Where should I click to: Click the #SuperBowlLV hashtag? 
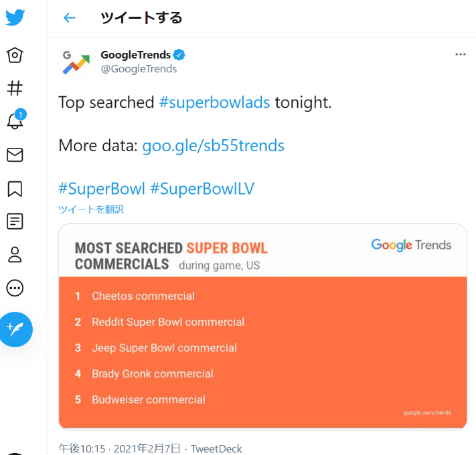202,189
